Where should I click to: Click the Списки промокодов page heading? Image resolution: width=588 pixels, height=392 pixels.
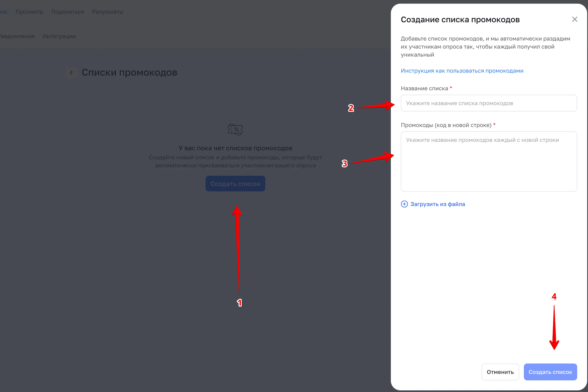129,72
